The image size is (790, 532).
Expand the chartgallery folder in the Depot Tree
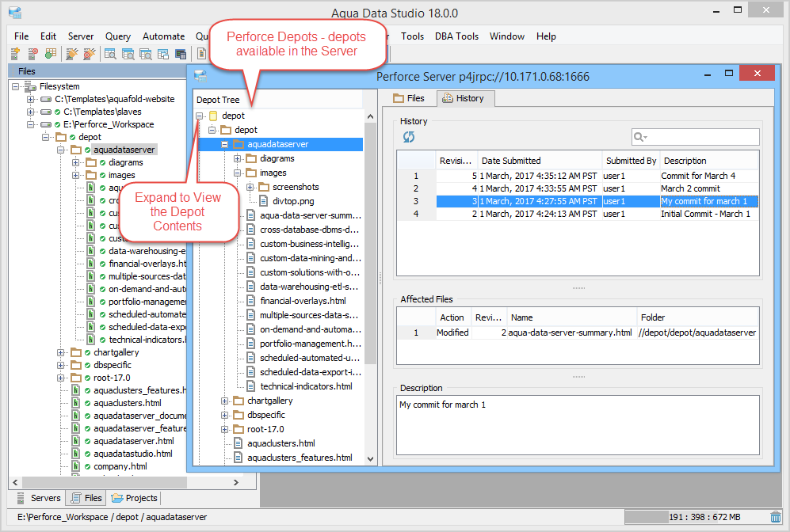[x=225, y=401]
